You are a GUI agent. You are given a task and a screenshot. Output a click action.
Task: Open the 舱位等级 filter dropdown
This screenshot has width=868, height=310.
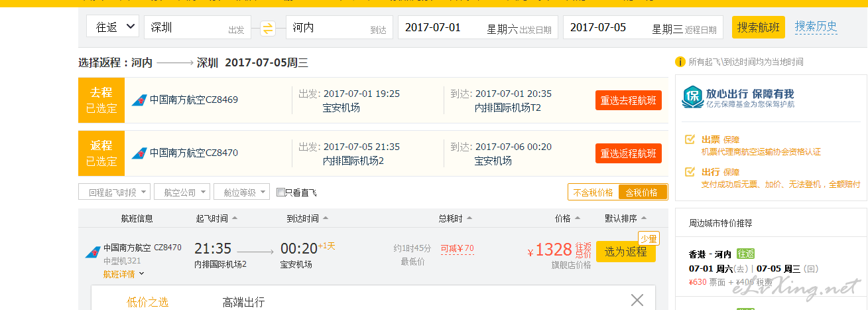click(241, 192)
